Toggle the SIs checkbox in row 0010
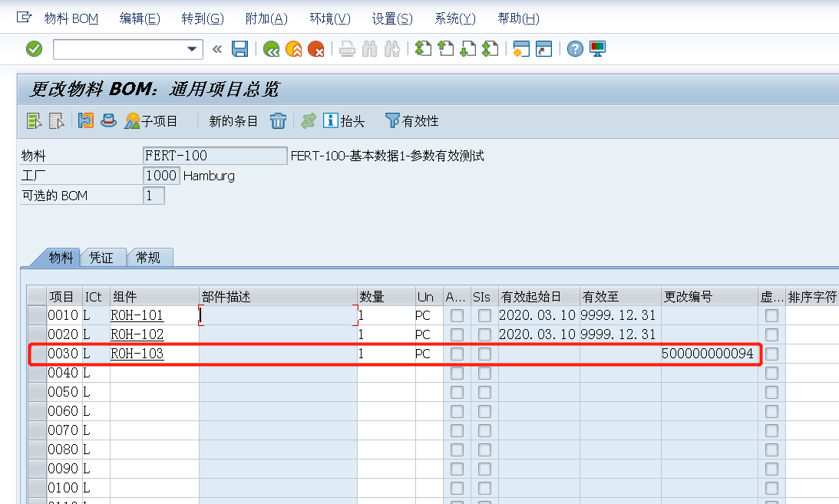The width and height of the screenshot is (839, 504). (485, 315)
